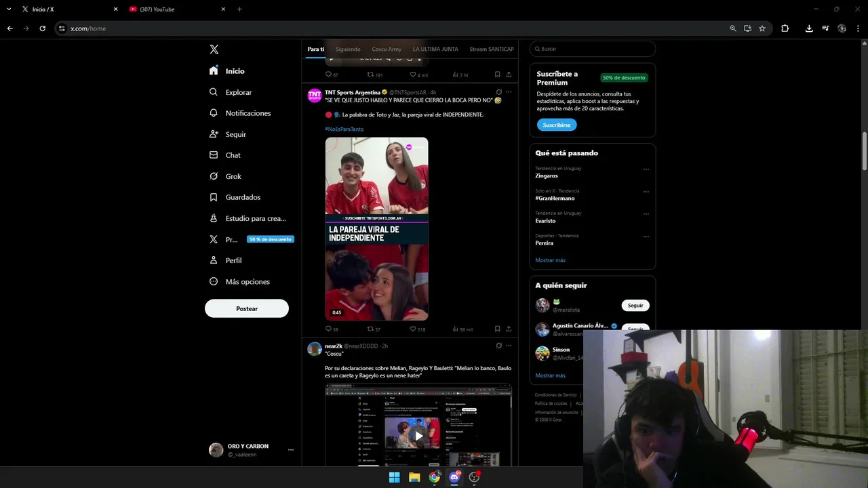
Task: Open Guardados bookmarks in sidebar
Action: click(235, 197)
